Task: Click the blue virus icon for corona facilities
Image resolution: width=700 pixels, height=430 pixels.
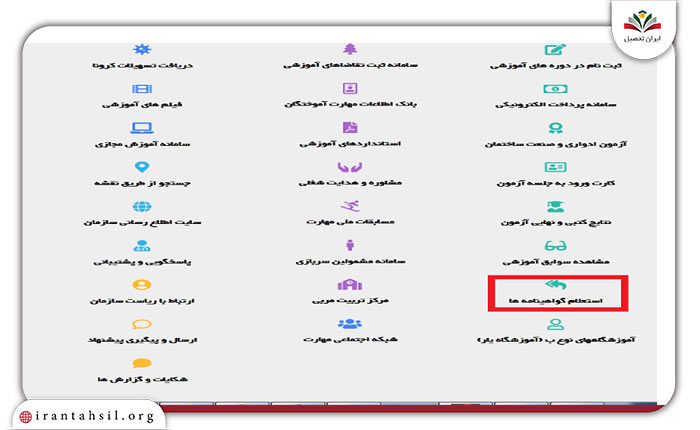Action: (x=142, y=49)
